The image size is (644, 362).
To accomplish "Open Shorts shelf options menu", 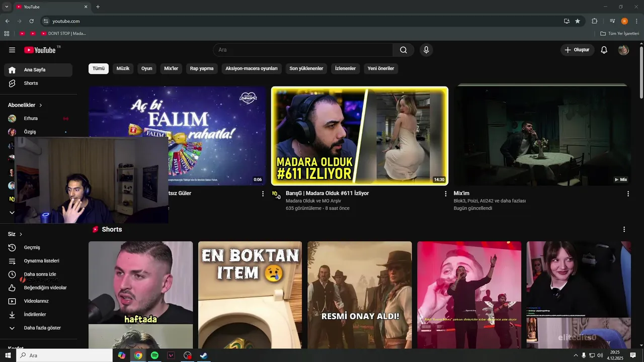I will click(624, 229).
